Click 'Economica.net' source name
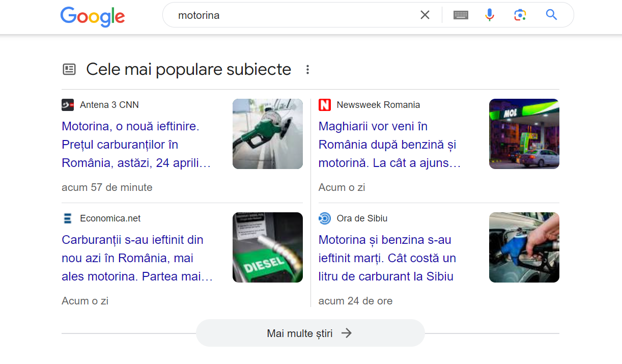The height and width of the screenshot is (364, 622). [x=110, y=218]
